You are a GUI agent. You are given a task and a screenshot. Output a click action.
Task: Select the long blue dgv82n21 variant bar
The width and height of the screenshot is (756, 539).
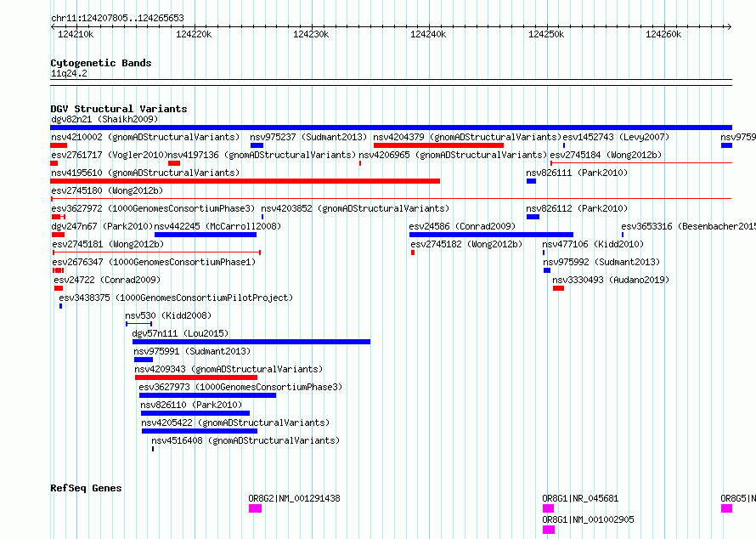coord(391,128)
